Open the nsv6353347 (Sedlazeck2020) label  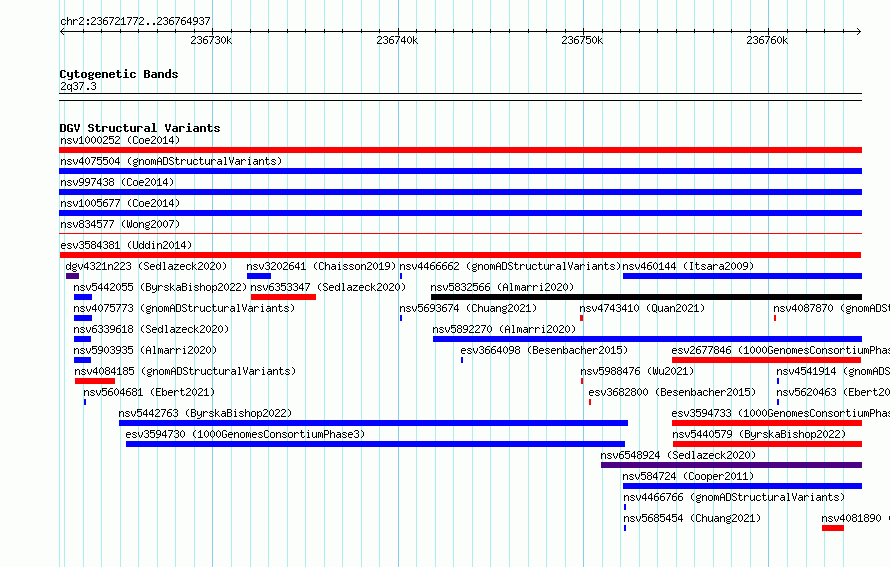[328, 287]
